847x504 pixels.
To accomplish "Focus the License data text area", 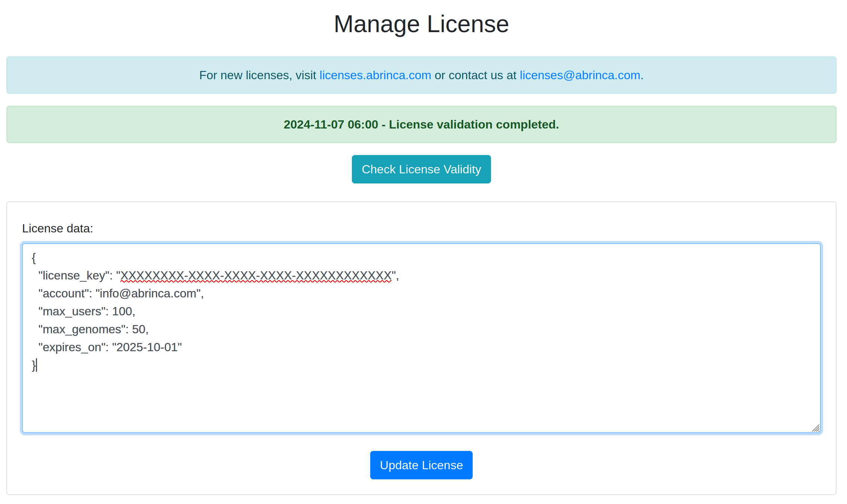I will [x=421, y=338].
